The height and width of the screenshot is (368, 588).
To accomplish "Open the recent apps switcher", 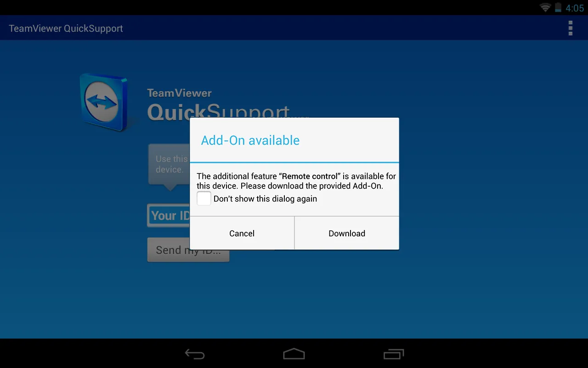I will click(x=393, y=354).
